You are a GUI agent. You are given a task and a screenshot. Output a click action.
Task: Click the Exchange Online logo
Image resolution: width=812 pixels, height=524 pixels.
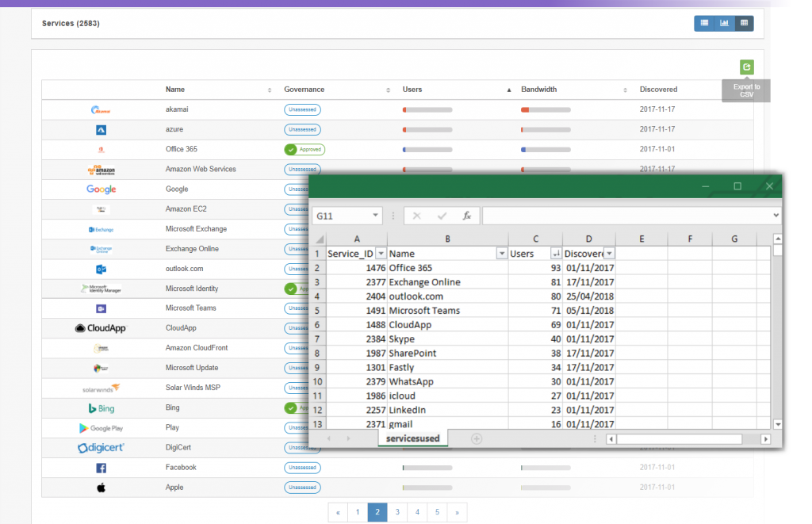pos(101,249)
